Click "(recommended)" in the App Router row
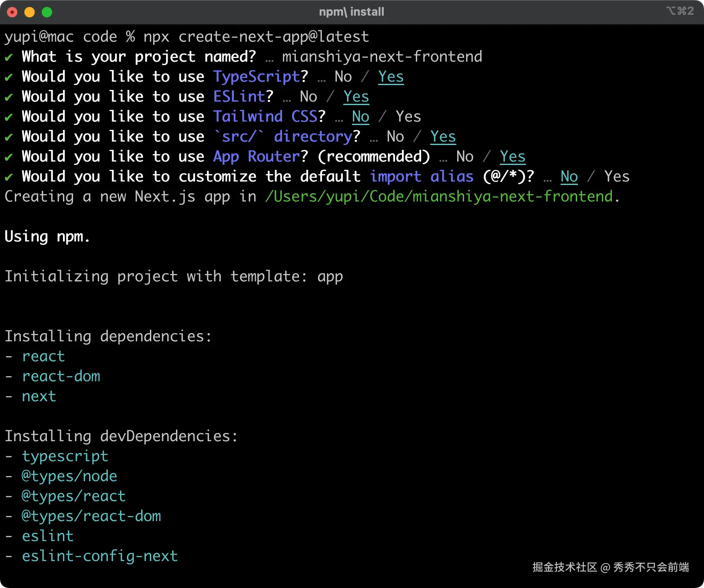704x588 pixels. point(374,157)
